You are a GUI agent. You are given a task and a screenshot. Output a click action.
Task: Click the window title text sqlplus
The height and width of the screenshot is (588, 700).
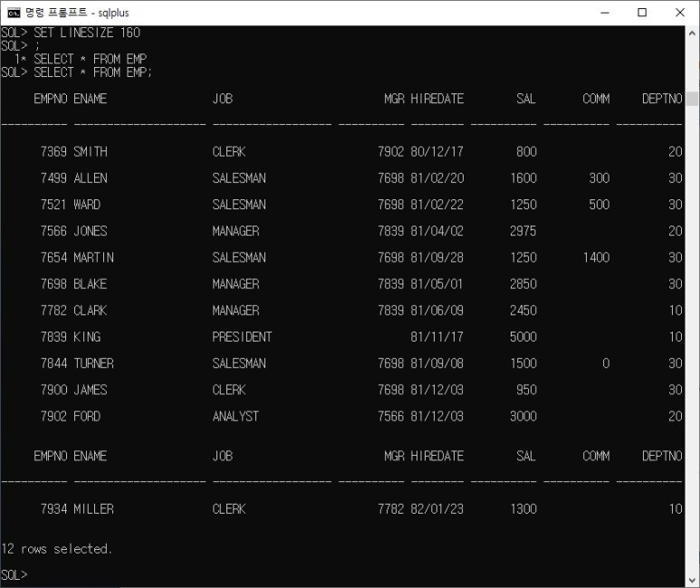pyautogui.click(x=113, y=13)
